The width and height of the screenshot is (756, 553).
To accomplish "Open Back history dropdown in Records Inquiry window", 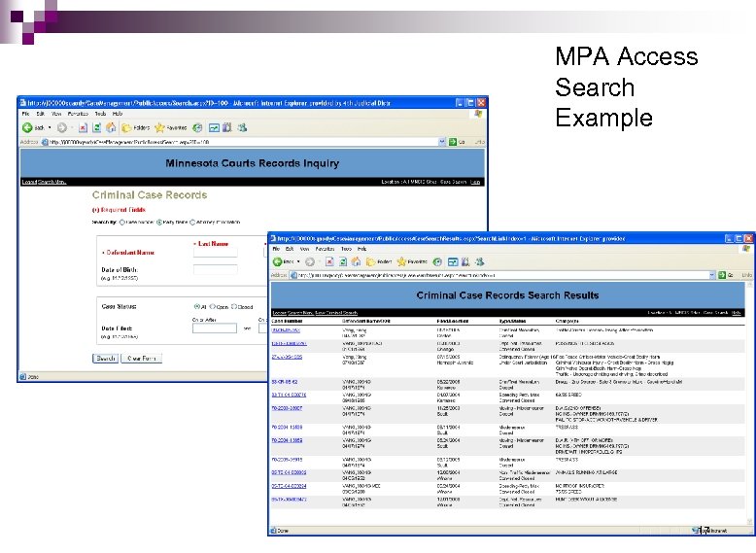I will pos(50,127).
